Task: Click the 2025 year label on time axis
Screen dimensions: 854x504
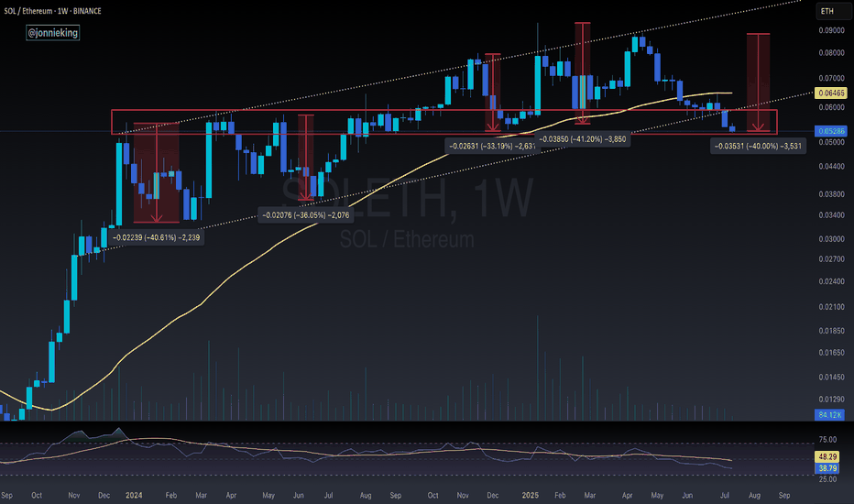Action: point(531,495)
